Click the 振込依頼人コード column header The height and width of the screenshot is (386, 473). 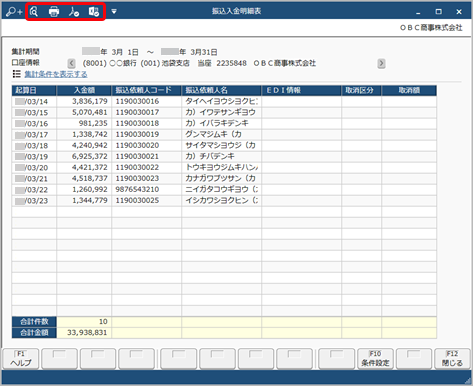pyautogui.click(x=146, y=90)
